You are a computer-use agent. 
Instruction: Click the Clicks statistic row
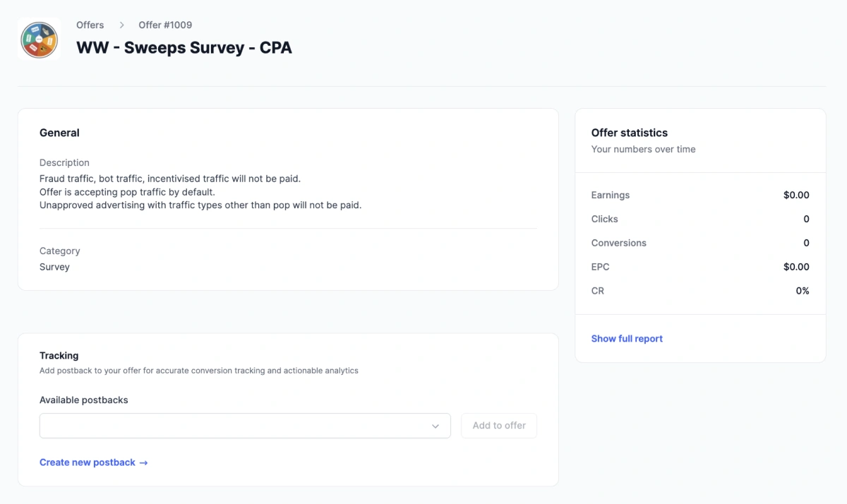coord(699,219)
